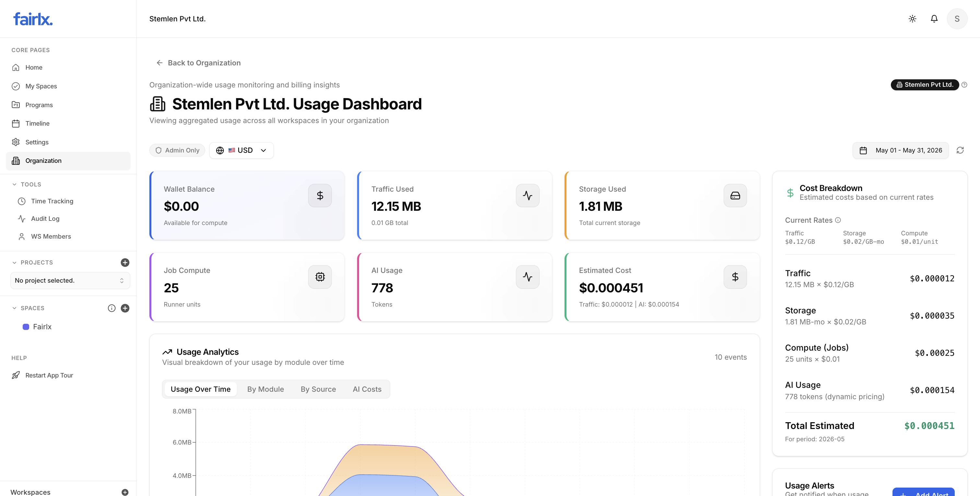Click the Add Alert button

[923, 492]
